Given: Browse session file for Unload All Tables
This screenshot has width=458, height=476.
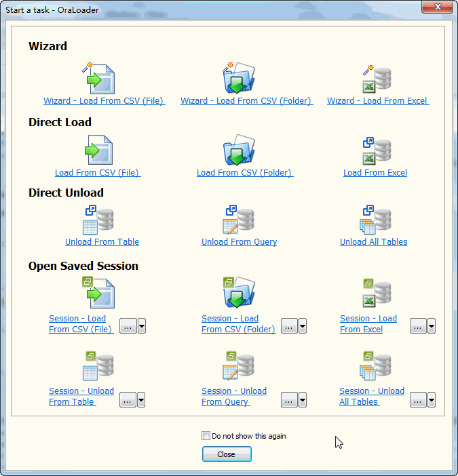Looking at the screenshot, I should pos(418,400).
